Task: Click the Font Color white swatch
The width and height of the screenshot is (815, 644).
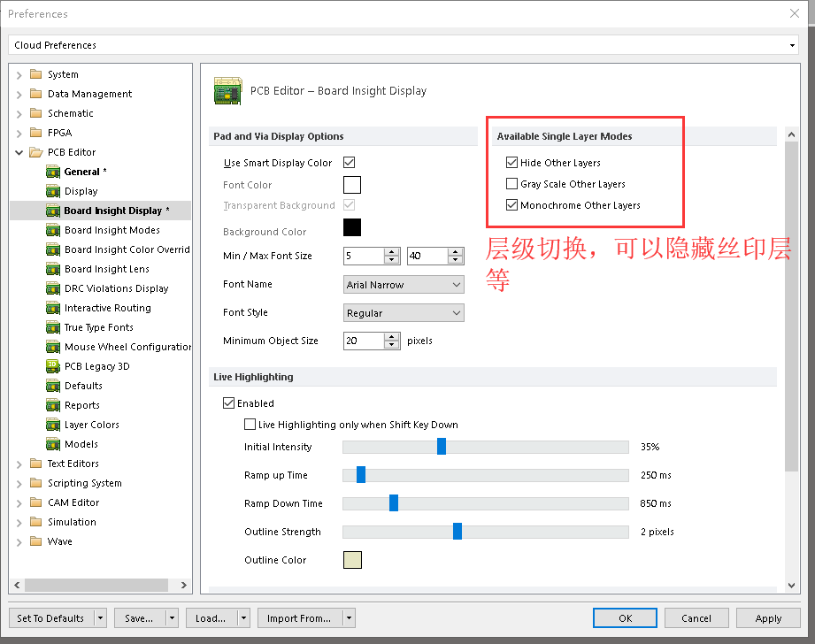Action: (352, 185)
